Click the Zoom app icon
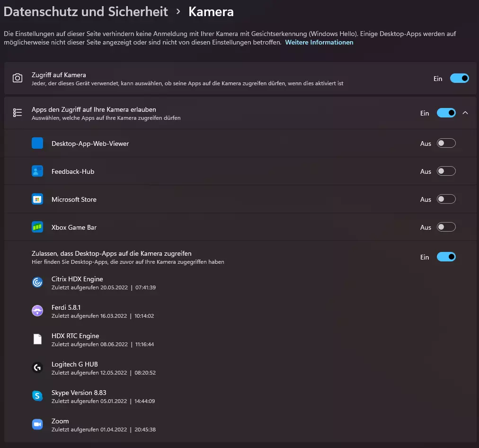Image resolution: width=479 pixels, height=448 pixels. click(x=37, y=424)
